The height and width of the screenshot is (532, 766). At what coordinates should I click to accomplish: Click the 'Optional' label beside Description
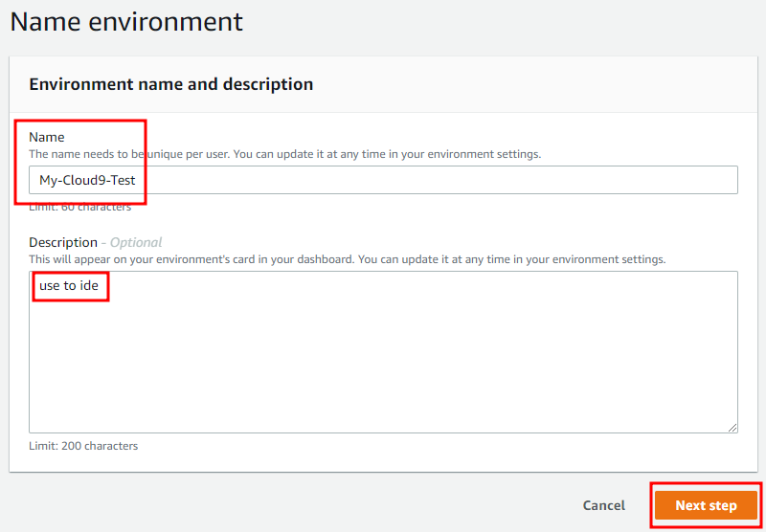point(136,242)
